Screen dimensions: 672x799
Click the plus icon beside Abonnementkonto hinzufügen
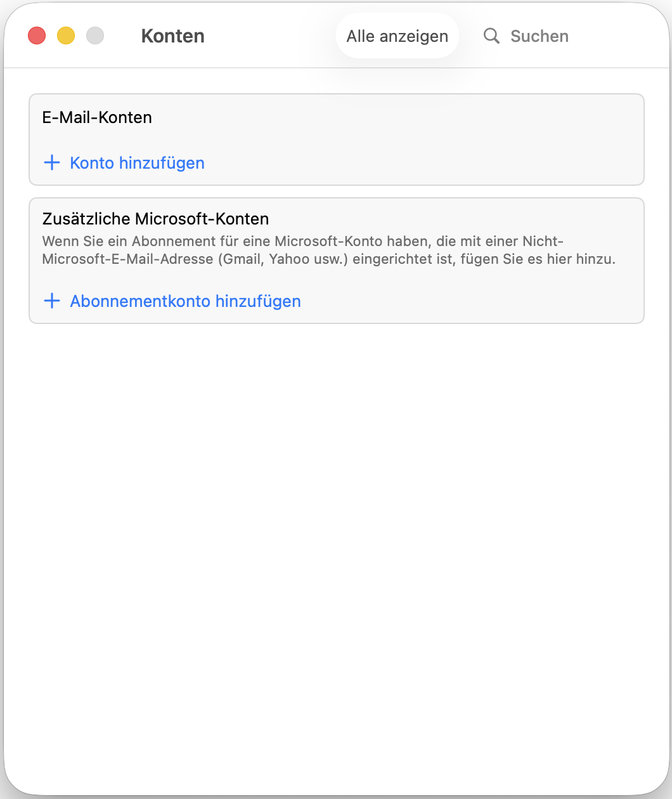(x=51, y=301)
